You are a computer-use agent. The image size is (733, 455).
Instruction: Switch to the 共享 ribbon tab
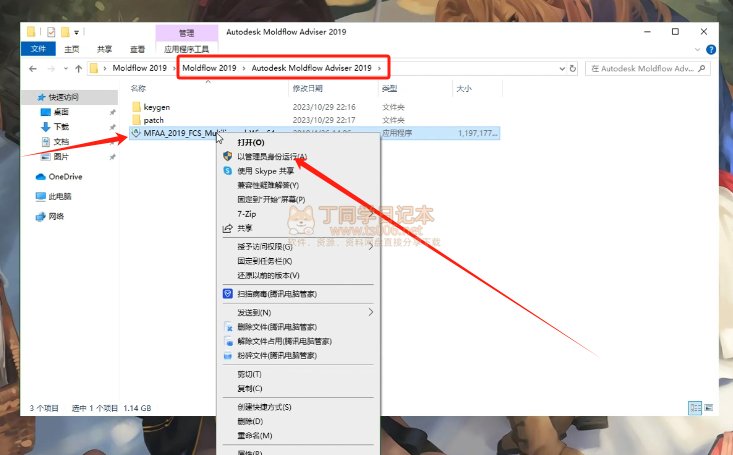104,49
